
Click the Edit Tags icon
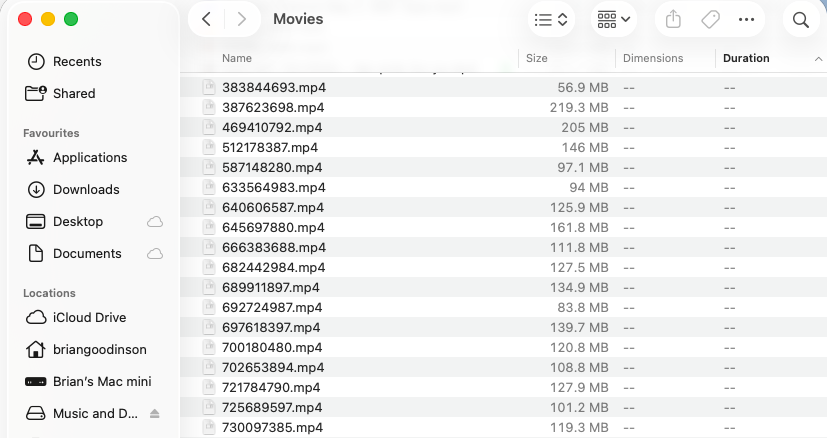710,20
